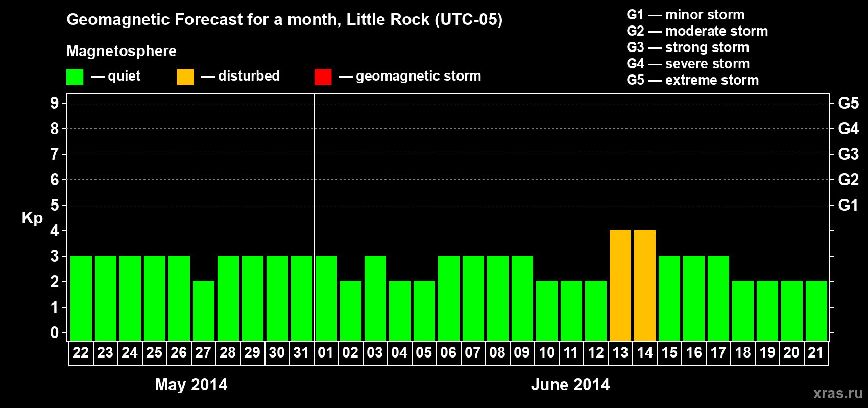Click the green bar for June 09
Image resolution: width=868 pixels, height=408 pixels.
coord(522,298)
